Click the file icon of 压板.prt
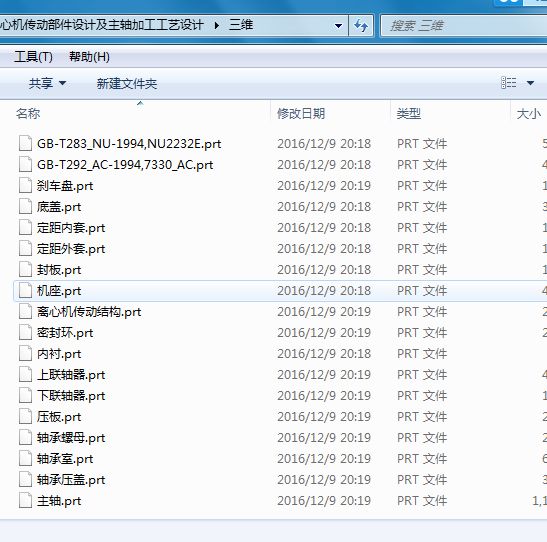Screen dimensions: 547x542 tap(25, 417)
